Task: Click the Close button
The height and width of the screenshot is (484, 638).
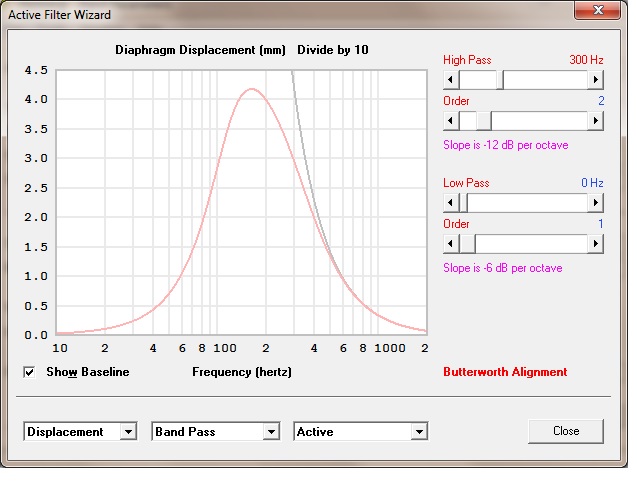Action: click(x=566, y=431)
